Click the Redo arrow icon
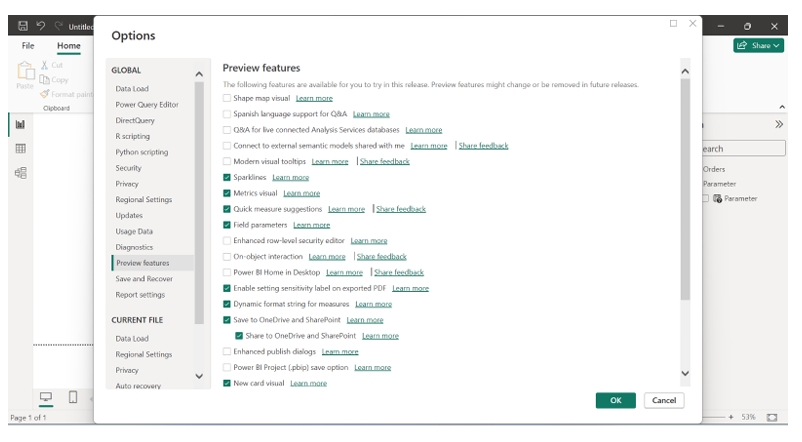This screenshot has height=442, width=802. (x=59, y=26)
